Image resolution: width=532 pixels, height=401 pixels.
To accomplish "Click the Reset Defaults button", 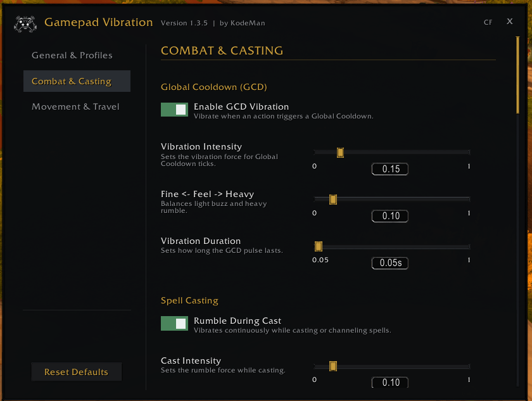I will [x=77, y=372].
